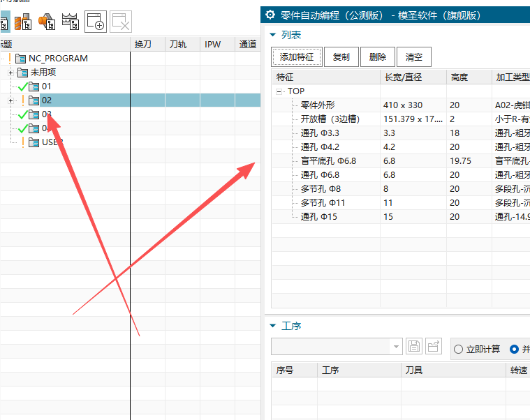This screenshot has height=420, width=530.
Task: Collapse the 工序 section
Action: pyautogui.click(x=273, y=326)
